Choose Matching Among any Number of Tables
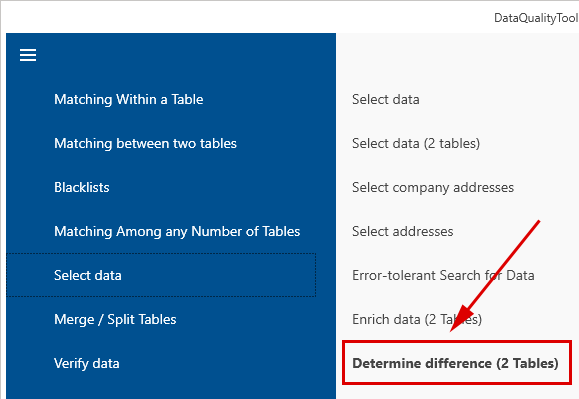 [x=177, y=231]
